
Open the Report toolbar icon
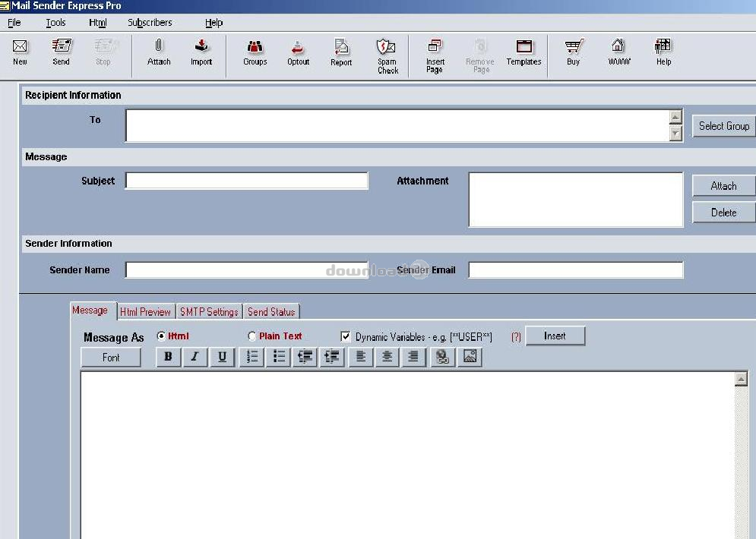341,52
